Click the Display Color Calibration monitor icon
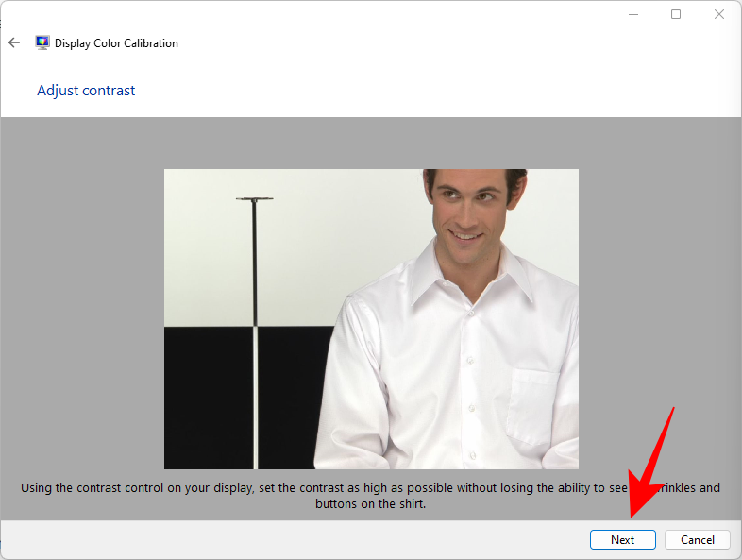 [x=42, y=43]
